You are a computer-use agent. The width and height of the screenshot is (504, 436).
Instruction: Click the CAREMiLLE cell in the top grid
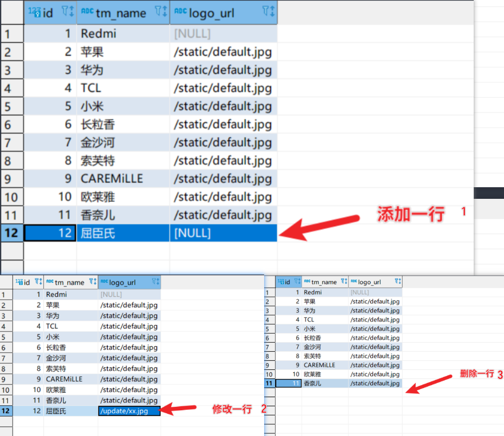tap(123, 179)
